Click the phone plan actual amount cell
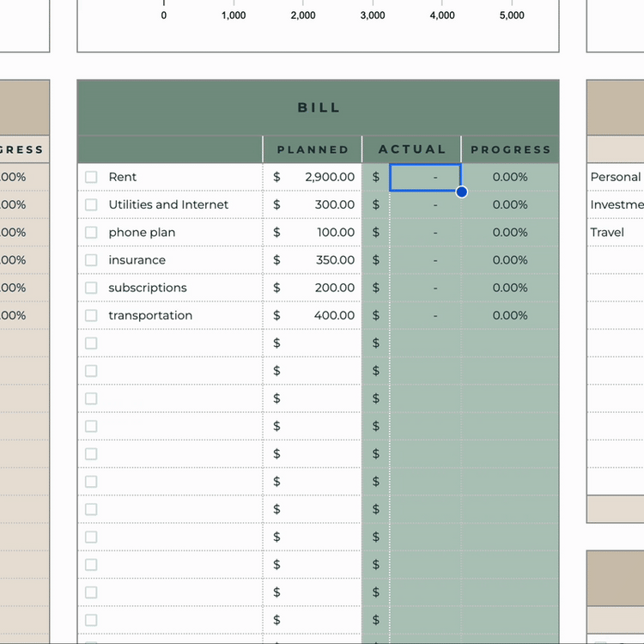Screen dimensions: 644x644 click(425, 233)
